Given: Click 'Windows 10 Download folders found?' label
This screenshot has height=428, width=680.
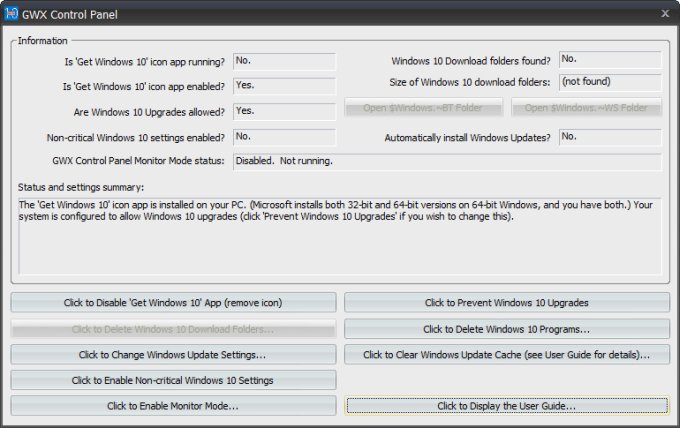Looking at the screenshot, I should click(x=471, y=61).
